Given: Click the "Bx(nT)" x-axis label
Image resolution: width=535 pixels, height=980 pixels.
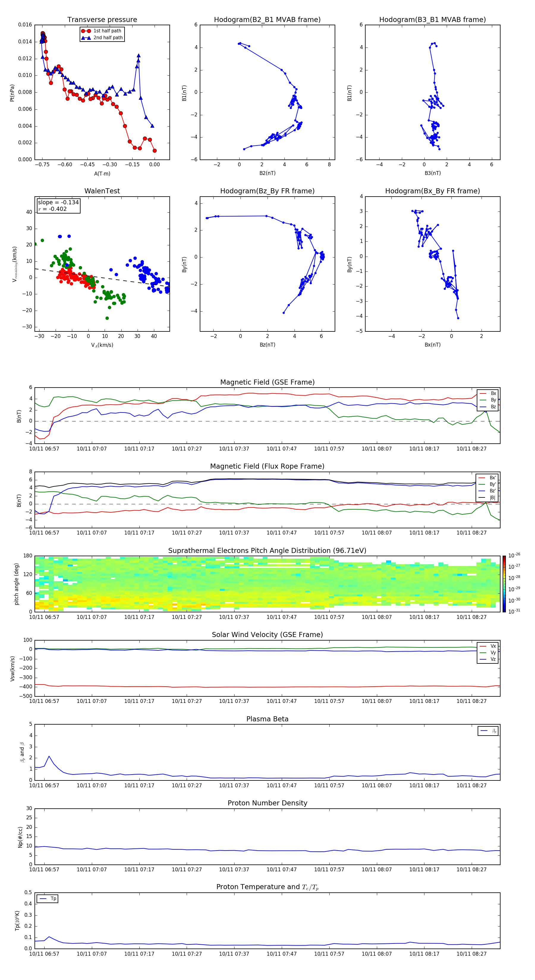Looking at the screenshot, I should pos(432,345).
